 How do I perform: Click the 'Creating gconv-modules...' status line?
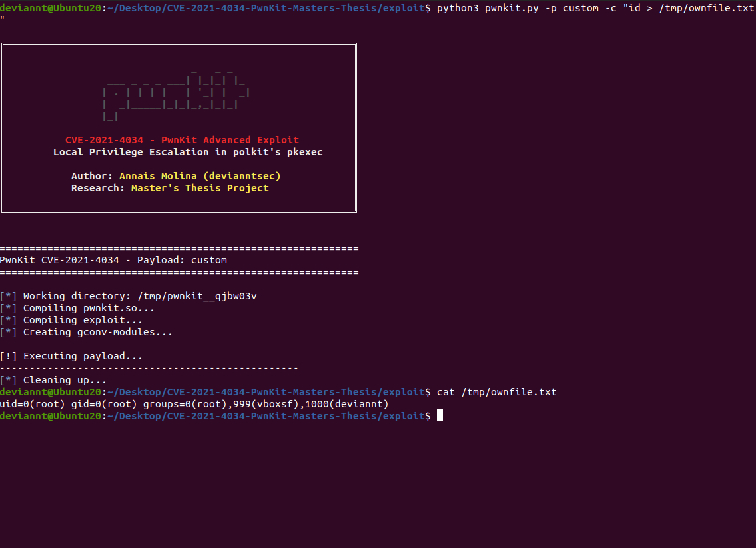click(x=87, y=333)
